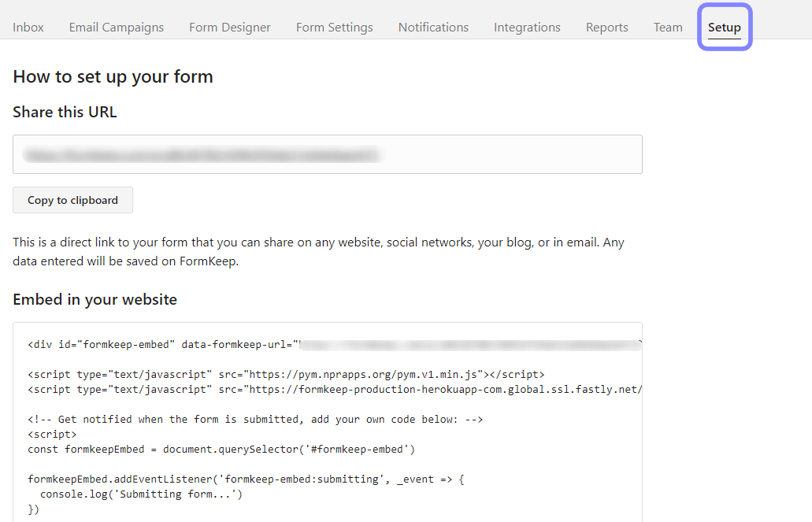812x522 pixels.
Task: Click the 'Get notified when' comment line
Action: pos(255,420)
